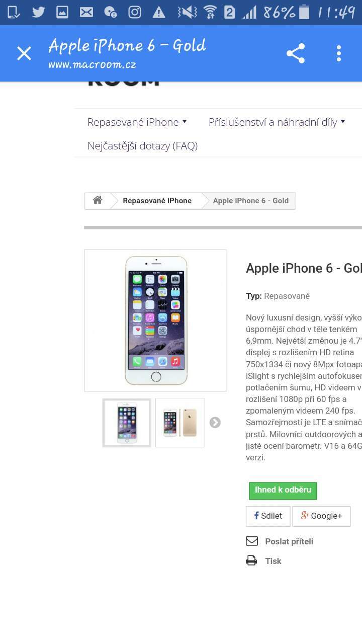This screenshot has width=362, height=644.
Task: Select second thumbnail showing gold back
Action: click(x=180, y=423)
